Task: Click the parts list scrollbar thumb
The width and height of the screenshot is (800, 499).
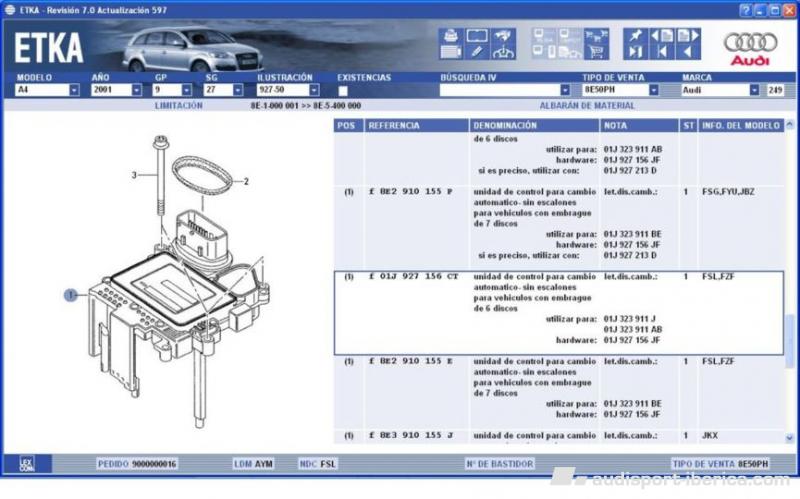Action: pos(790,340)
